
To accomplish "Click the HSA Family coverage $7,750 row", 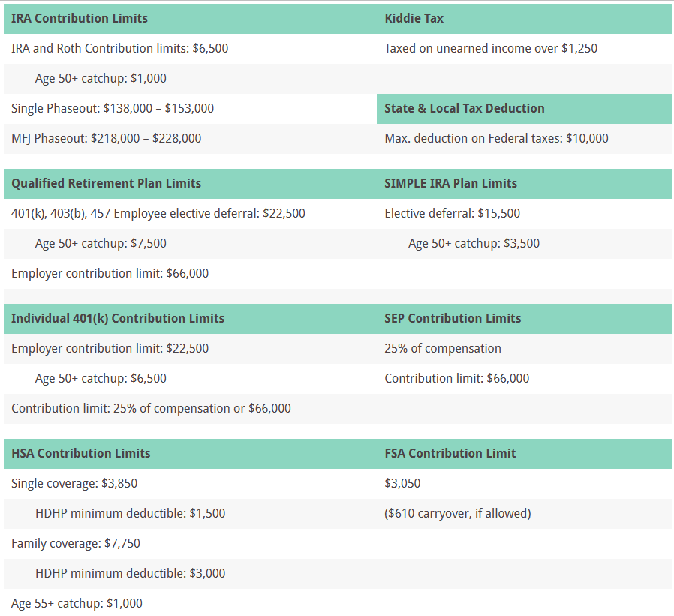I will 76,543.
